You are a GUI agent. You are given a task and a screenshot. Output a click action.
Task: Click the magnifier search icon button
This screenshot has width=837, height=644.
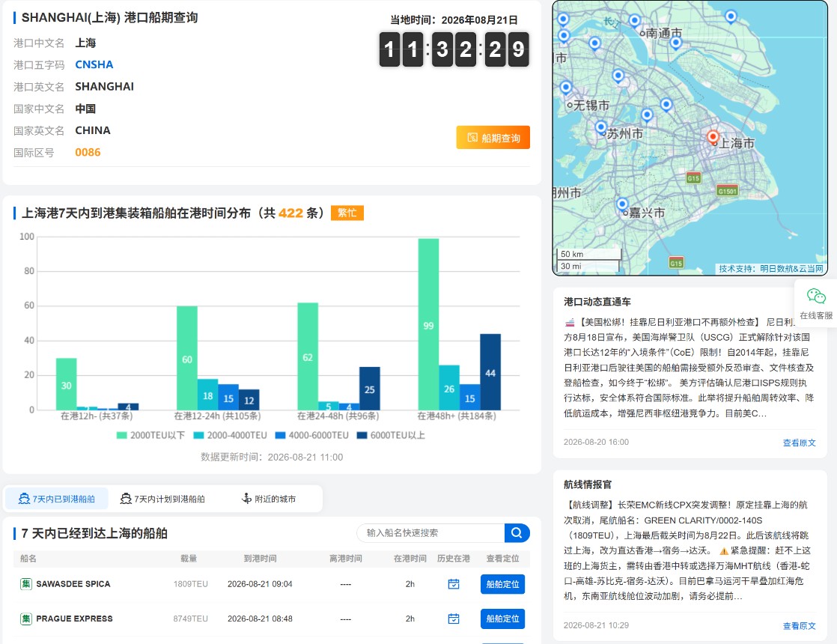click(517, 532)
